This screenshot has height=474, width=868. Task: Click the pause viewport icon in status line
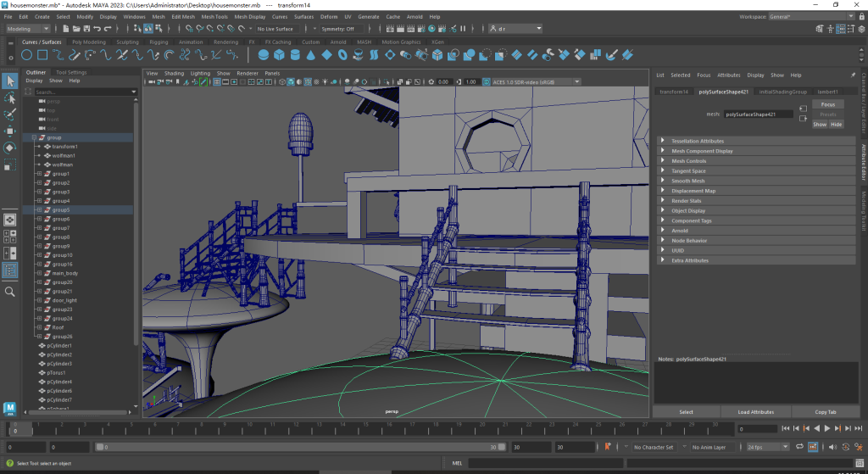pos(464,29)
